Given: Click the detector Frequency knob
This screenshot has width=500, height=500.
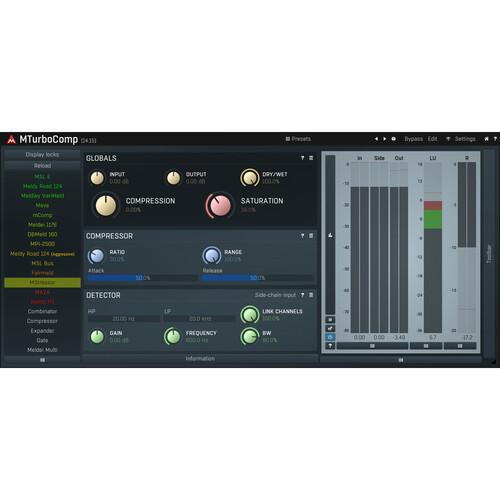Looking at the screenshot, I should click(173, 337).
